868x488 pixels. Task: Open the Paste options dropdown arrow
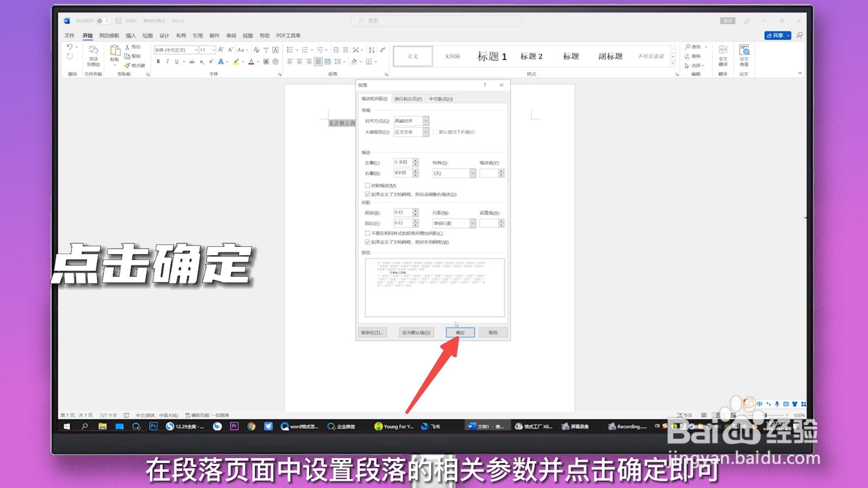coord(114,65)
